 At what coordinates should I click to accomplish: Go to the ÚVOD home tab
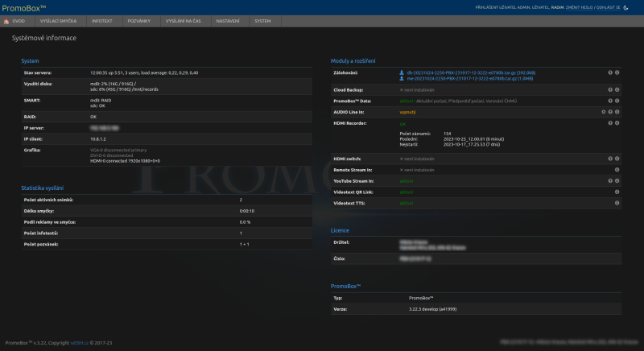(14, 21)
